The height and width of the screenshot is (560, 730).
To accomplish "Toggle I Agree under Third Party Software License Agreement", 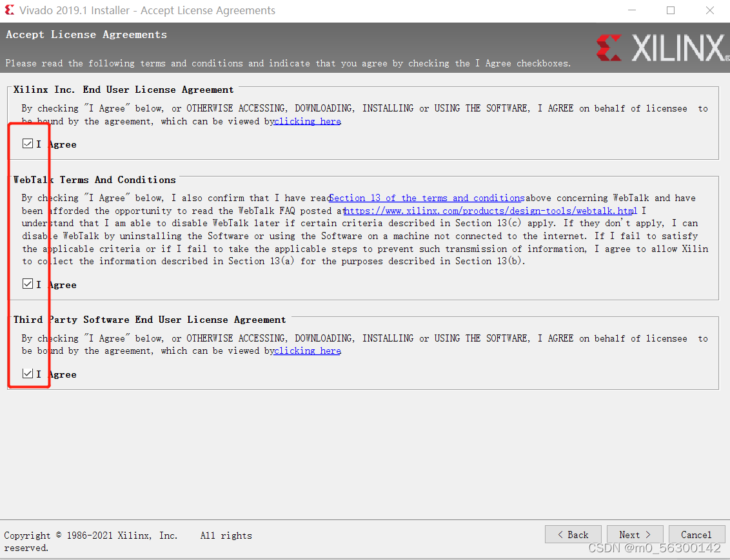I will pos(28,374).
